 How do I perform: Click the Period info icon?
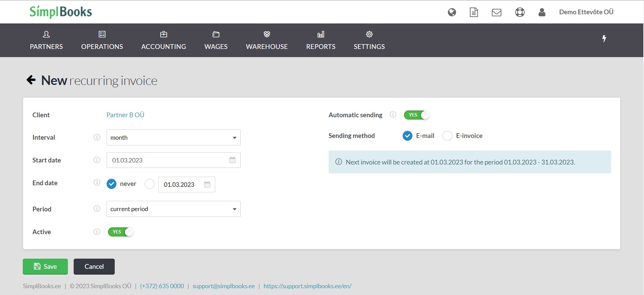coord(97,208)
